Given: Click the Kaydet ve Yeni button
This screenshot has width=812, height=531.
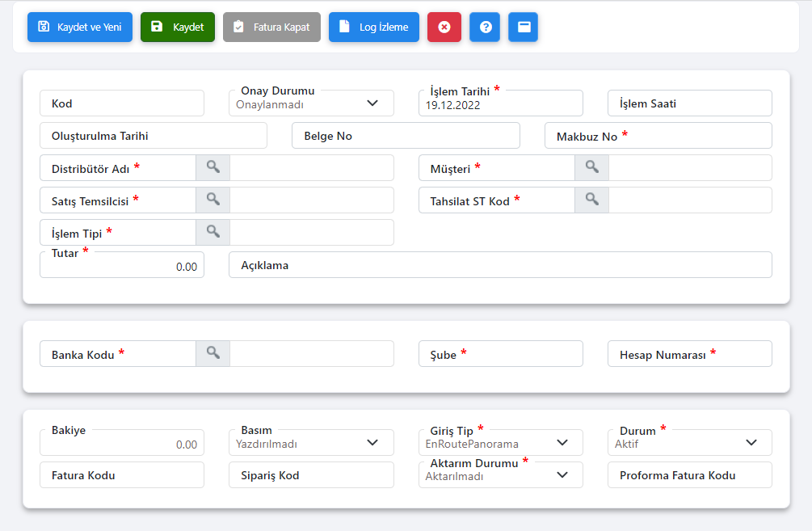Looking at the screenshot, I should [x=80, y=27].
